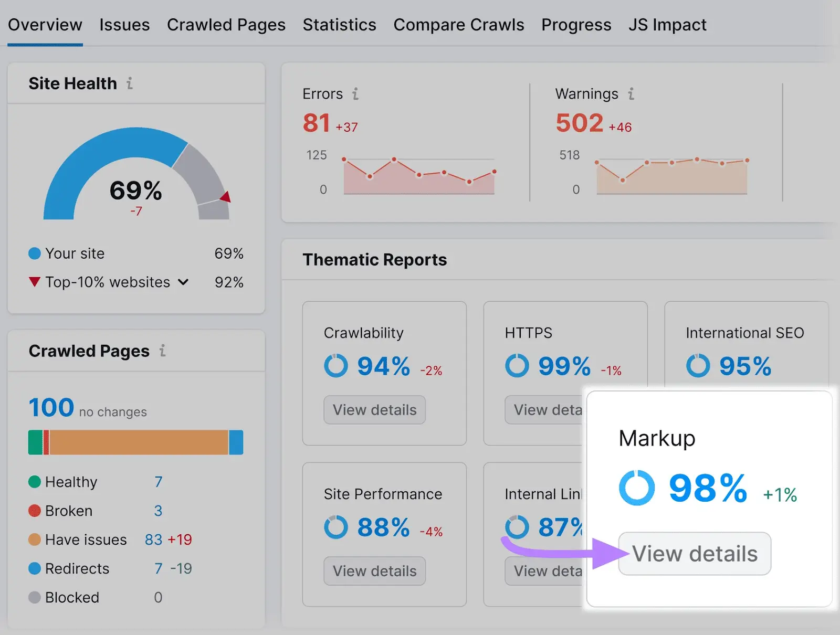Collapse the Thematic Reports section header
Screen dimensions: 840x635
click(374, 259)
